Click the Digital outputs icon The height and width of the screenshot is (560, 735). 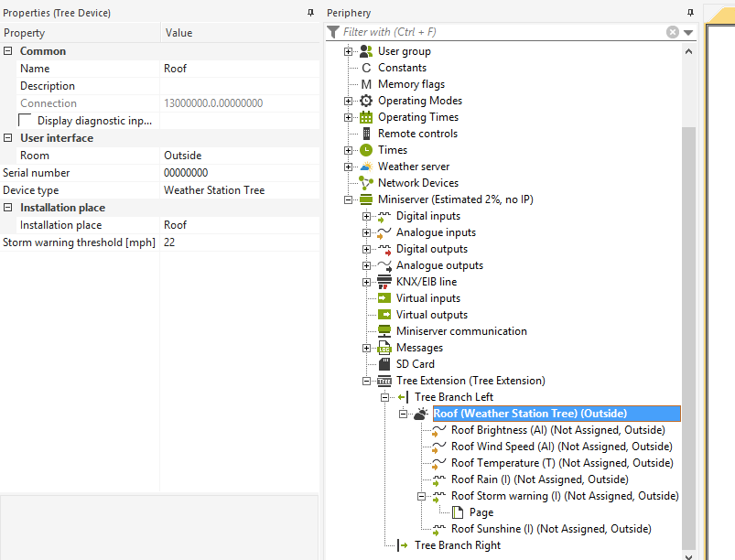384,249
